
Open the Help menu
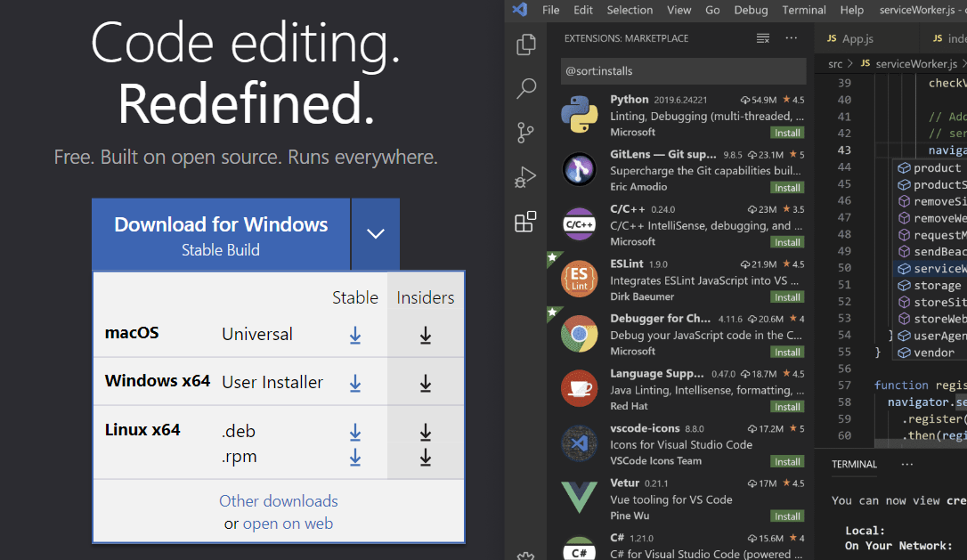tap(851, 10)
